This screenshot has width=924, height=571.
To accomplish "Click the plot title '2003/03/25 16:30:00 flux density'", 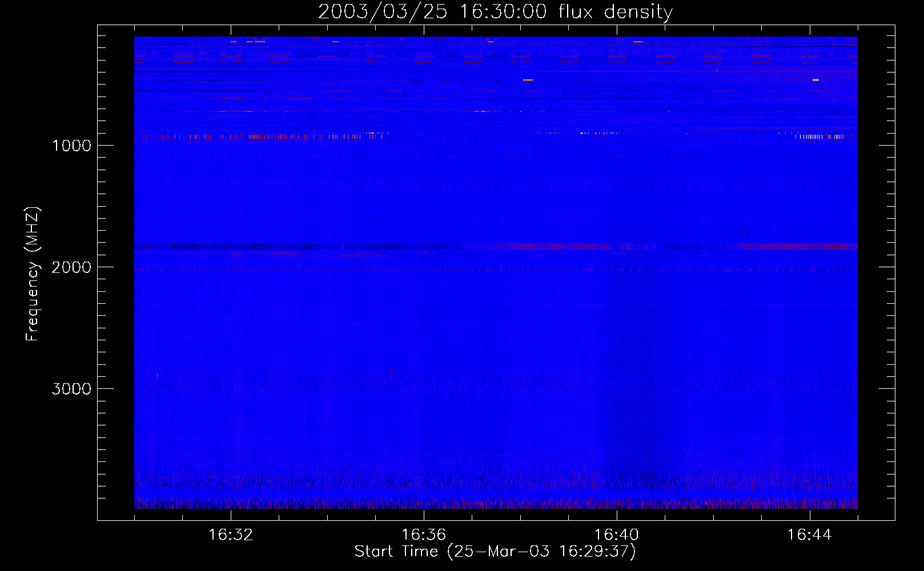I will 495,12.
